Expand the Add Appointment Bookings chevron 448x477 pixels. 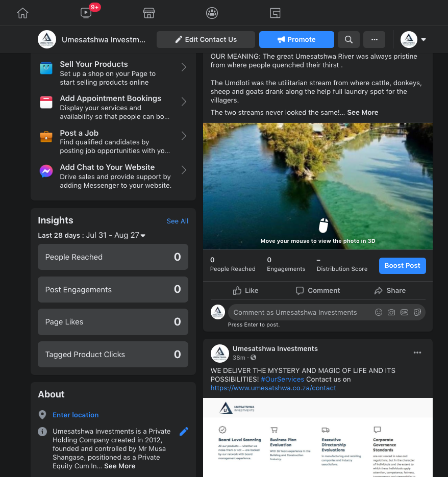tap(184, 102)
